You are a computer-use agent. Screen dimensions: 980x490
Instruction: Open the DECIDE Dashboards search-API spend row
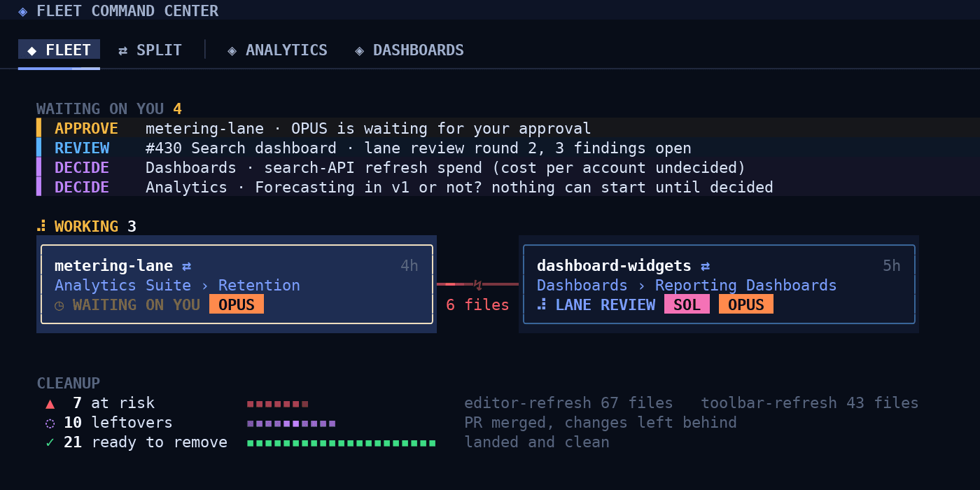(508, 167)
